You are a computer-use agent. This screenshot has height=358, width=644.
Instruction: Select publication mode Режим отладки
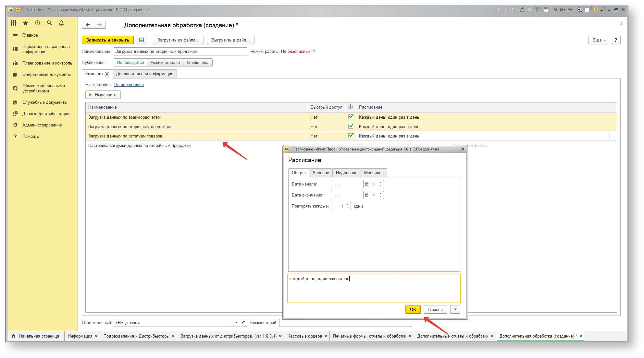[165, 62]
